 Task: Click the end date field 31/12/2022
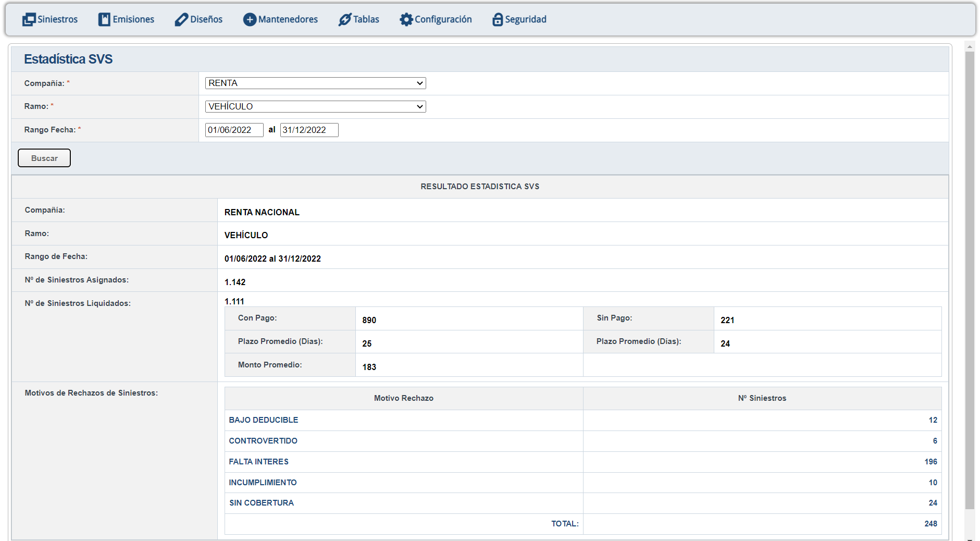tap(309, 130)
